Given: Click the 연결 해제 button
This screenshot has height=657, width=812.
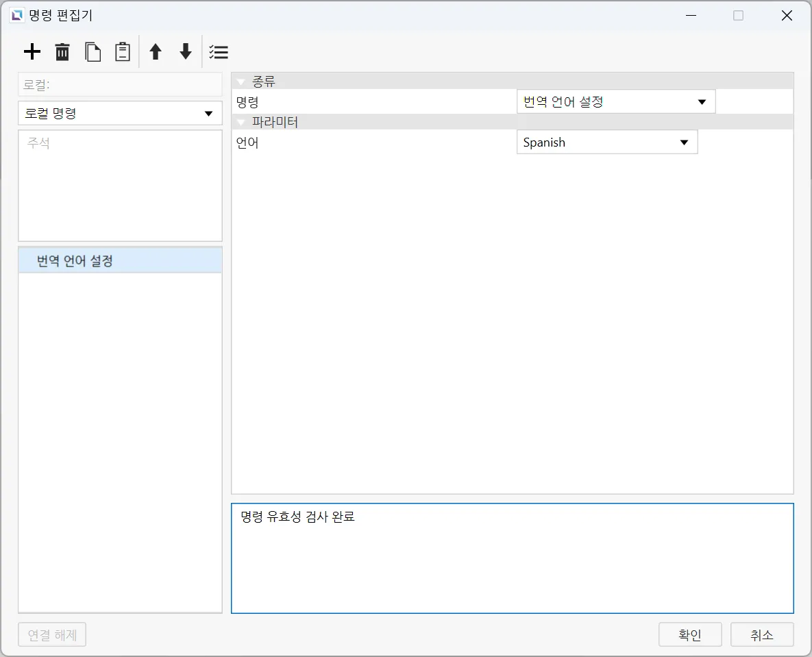Looking at the screenshot, I should point(52,635).
